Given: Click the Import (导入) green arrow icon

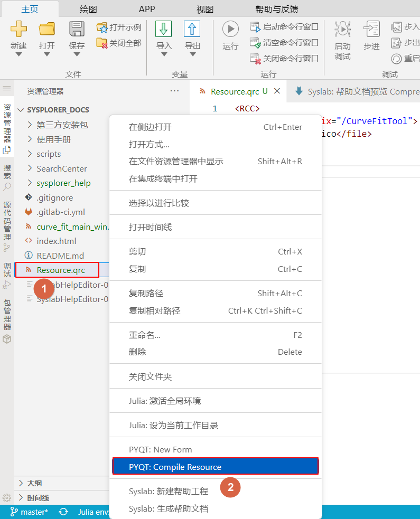Looking at the screenshot, I should pyautogui.click(x=164, y=29).
